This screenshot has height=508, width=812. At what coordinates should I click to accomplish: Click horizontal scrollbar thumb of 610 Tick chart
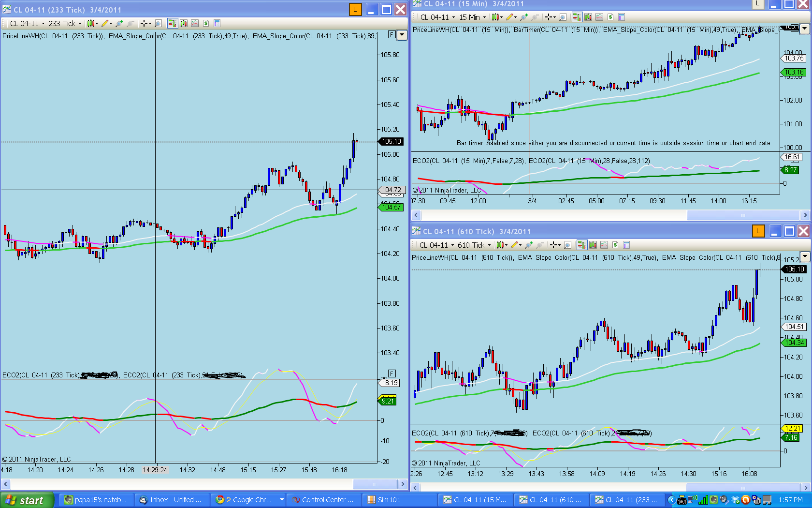(x=743, y=487)
